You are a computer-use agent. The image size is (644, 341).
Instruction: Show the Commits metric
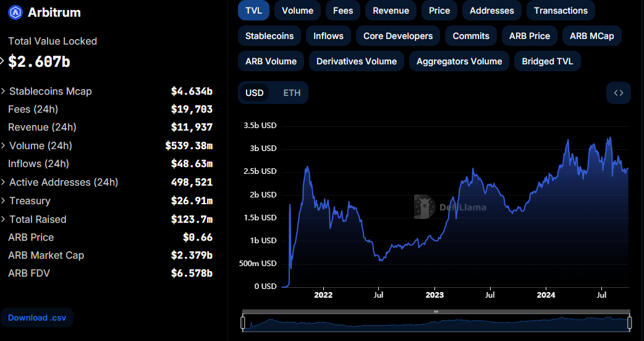[x=471, y=36]
